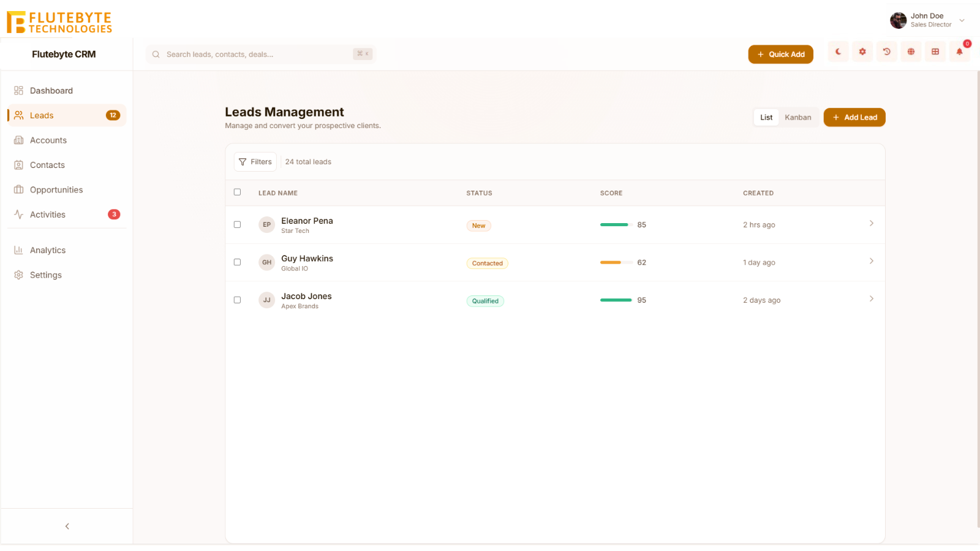Click the JJ avatar initials
This screenshot has width=980, height=551.
[266, 300]
